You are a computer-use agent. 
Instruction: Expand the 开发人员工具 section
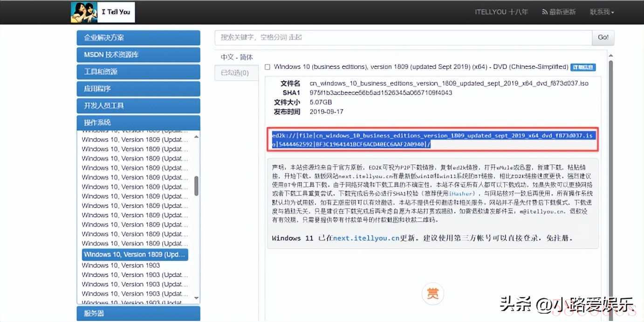138,106
